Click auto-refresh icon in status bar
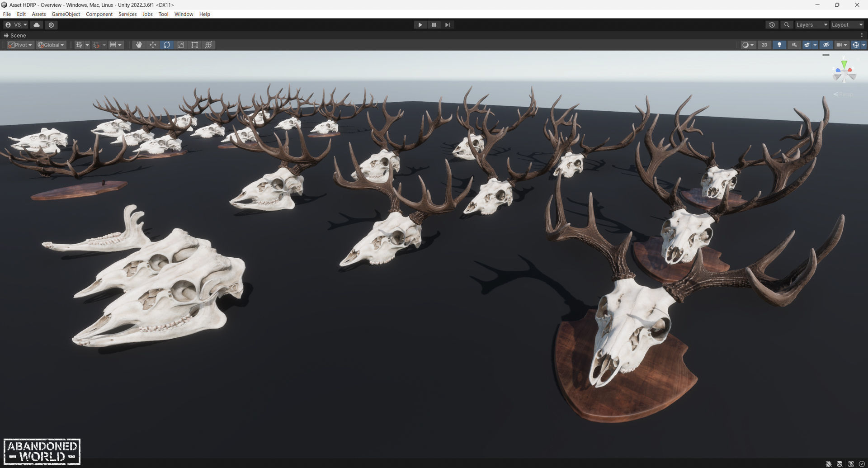 click(851, 463)
